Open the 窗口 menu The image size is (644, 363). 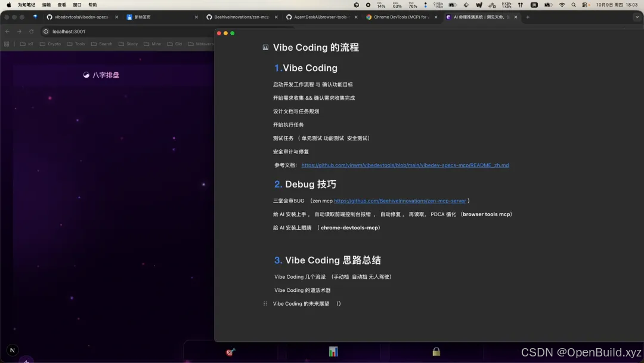77,5
